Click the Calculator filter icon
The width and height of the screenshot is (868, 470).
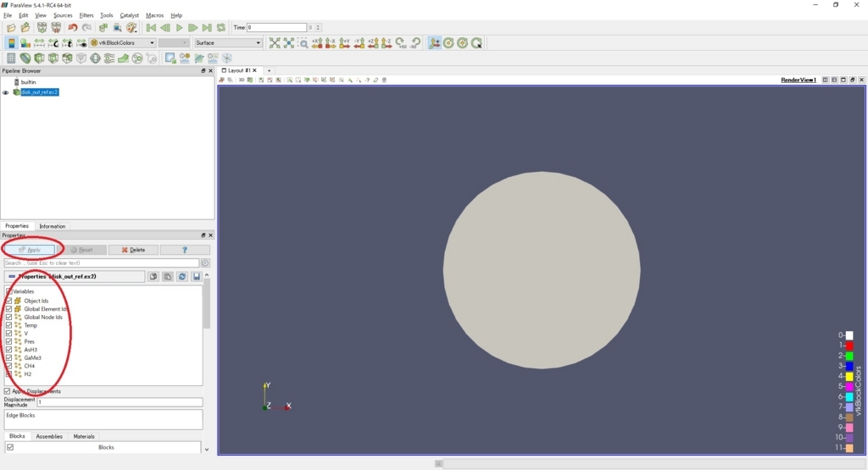click(x=11, y=58)
